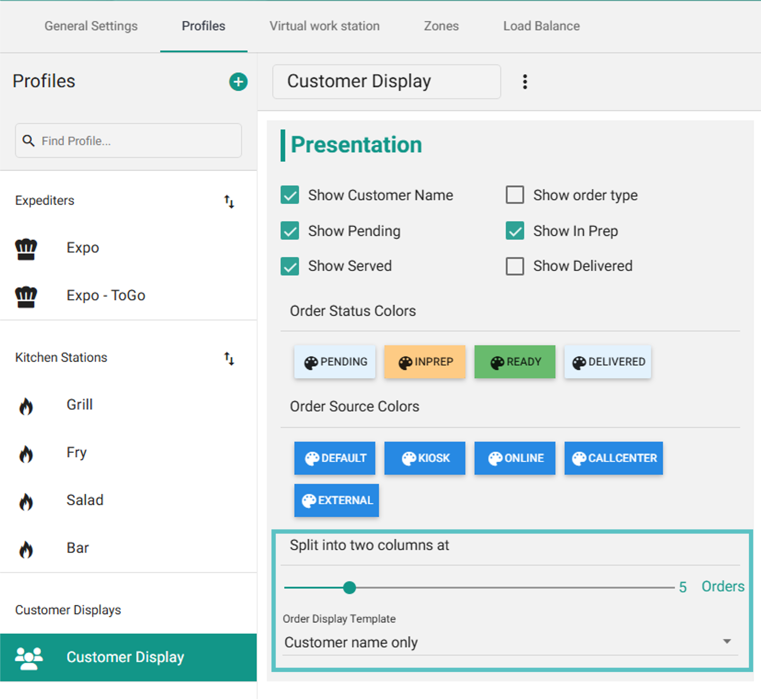Click the KIOSK source color button
Viewport: 761px width, 700px height.
coord(425,458)
